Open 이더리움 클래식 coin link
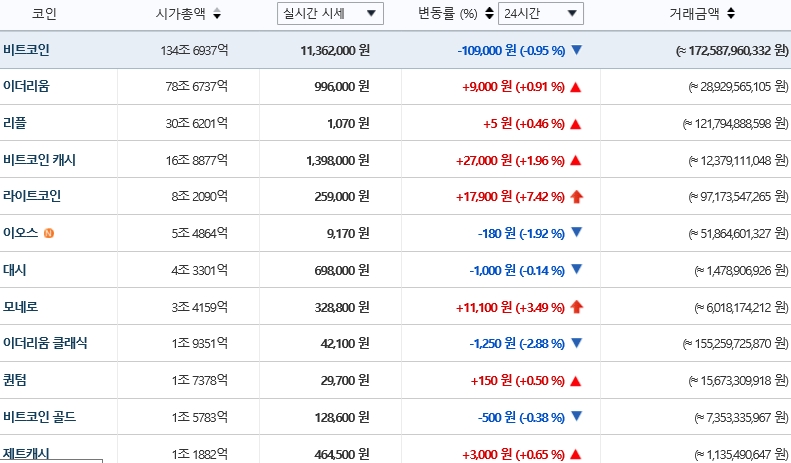 45,343
